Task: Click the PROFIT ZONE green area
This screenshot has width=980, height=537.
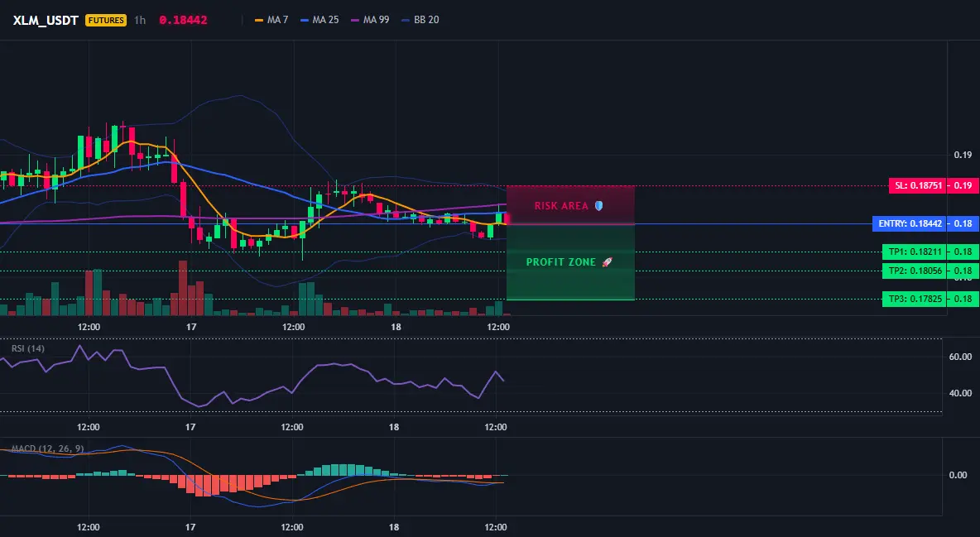Action: [x=570, y=262]
